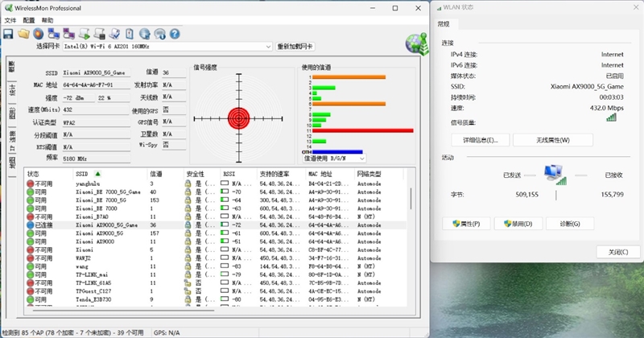Viewport: 644px width, 338px height.
Task: Click the red status icon beside yanghulu
Action: [x=30, y=183]
